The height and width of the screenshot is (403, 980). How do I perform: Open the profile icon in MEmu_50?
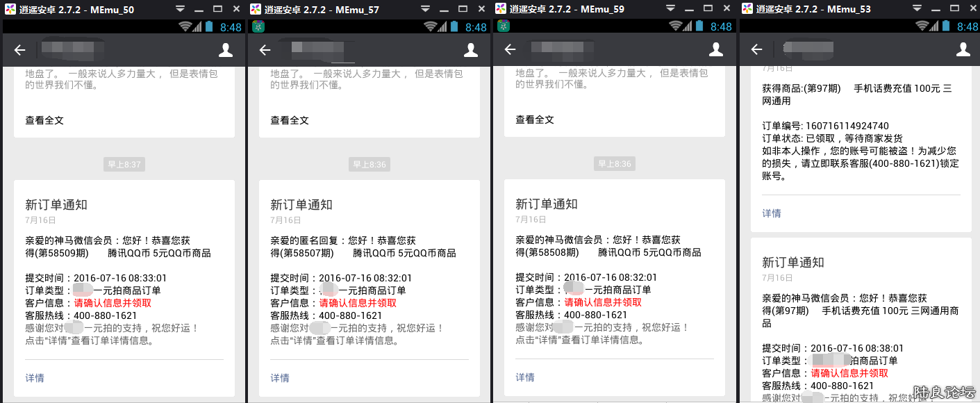tap(226, 50)
